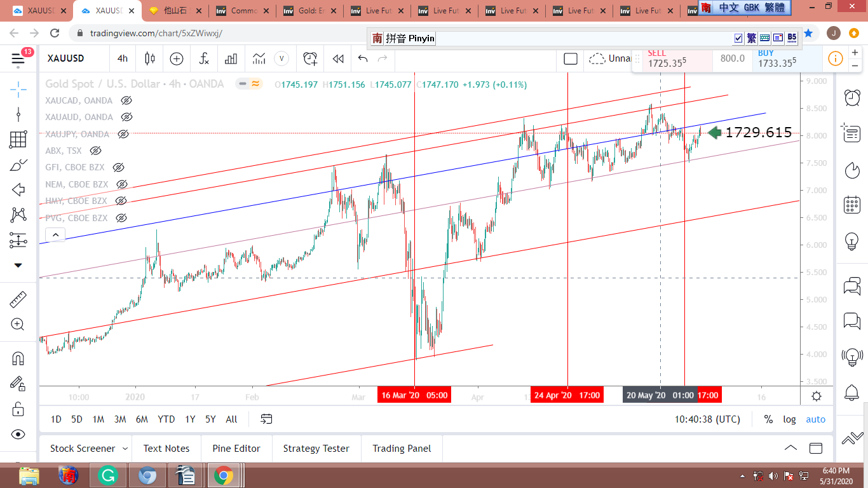Screen dimensions: 868x488
Task: Open the economic Calendar panel
Action: click(x=852, y=205)
